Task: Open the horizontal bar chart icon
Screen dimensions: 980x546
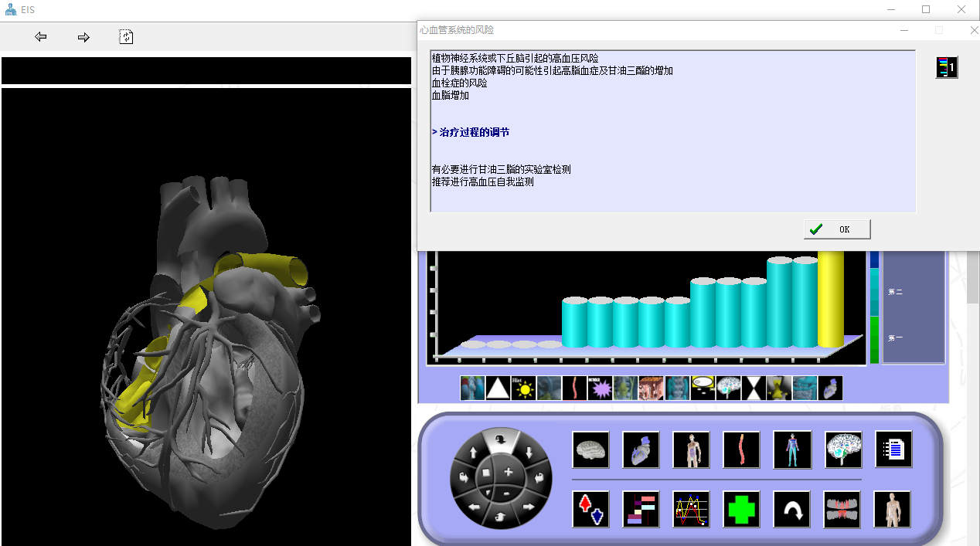Action: [x=641, y=510]
